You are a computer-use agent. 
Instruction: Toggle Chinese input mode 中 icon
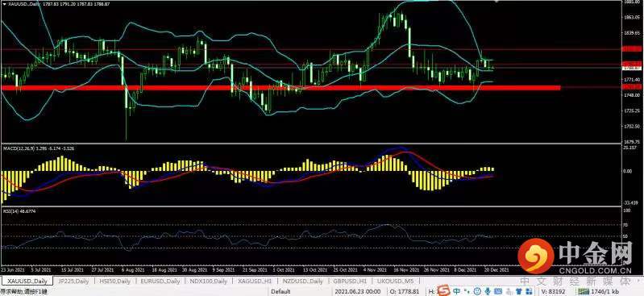[x=456, y=291]
